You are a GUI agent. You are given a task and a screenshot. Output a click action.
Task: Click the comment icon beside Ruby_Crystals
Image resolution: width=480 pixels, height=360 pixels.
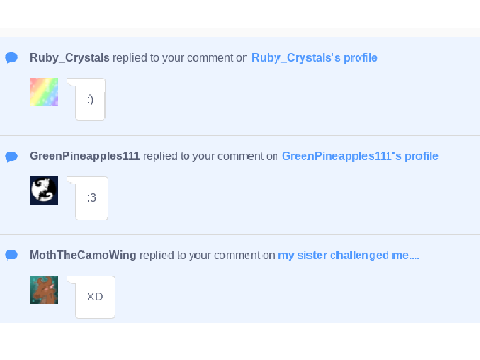pos(12,58)
